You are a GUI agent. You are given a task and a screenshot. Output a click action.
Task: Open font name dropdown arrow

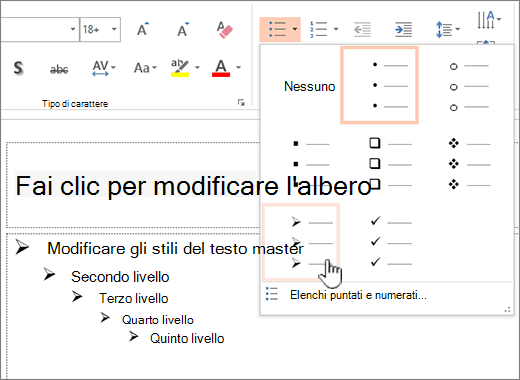pyautogui.click(x=73, y=29)
